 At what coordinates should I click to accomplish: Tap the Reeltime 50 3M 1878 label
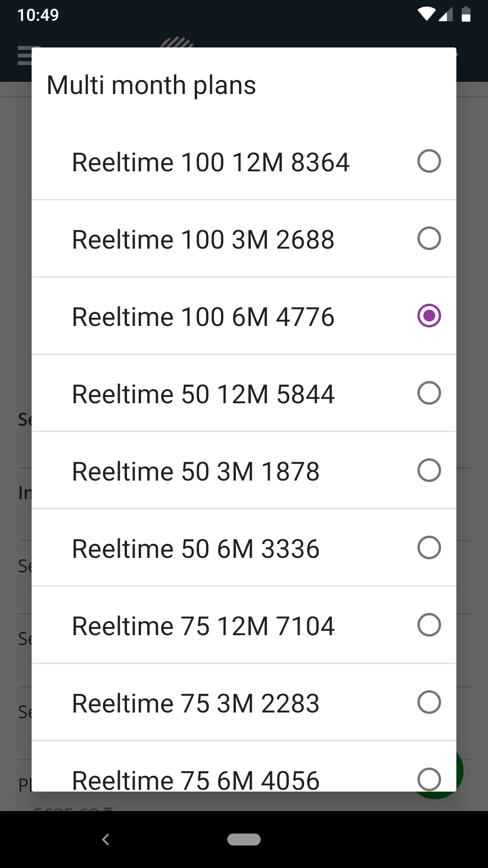coord(196,472)
